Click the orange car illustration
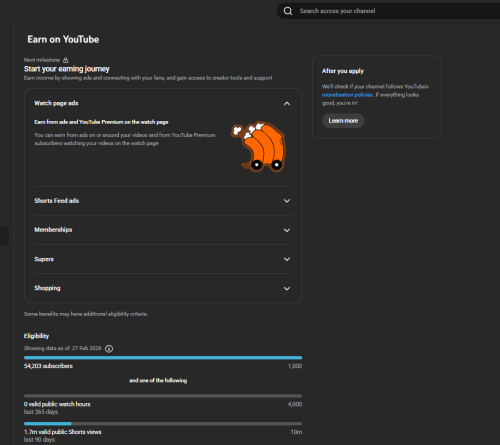This screenshot has height=445, width=500. (x=259, y=146)
